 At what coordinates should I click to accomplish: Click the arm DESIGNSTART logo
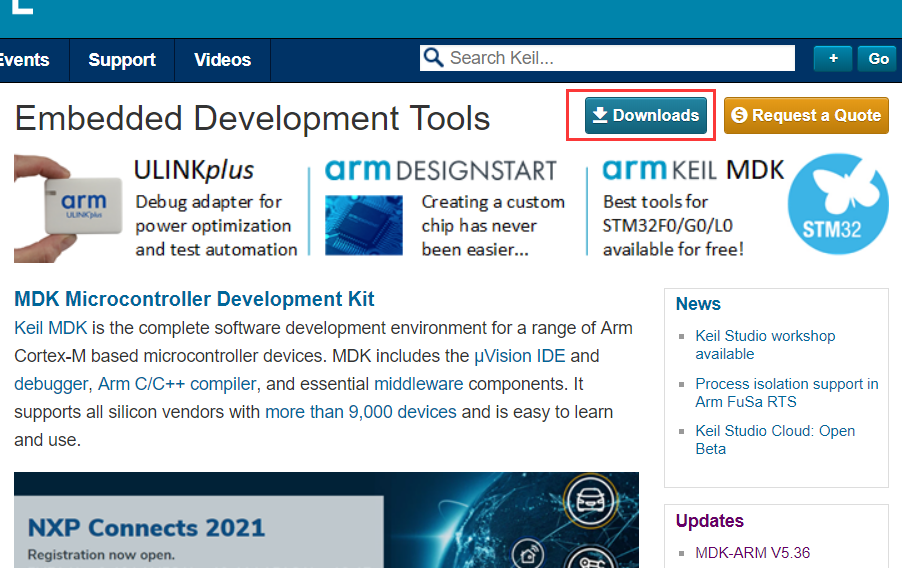pos(441,170)
